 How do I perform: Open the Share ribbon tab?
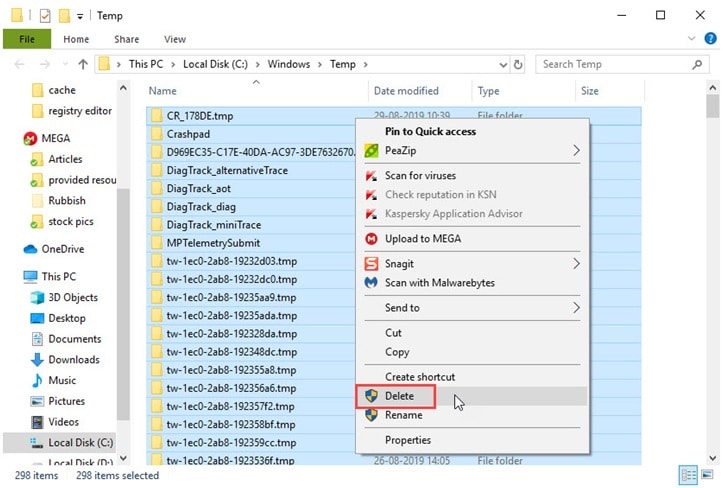(x=126, y=39)
